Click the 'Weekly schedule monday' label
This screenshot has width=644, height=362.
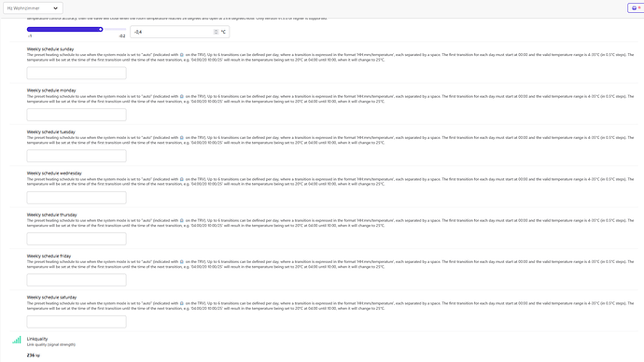[51, 90]
